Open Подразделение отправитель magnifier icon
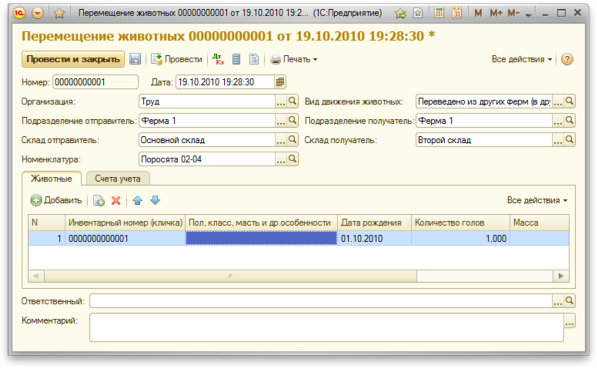Viewport: 597px width, 368px height. 292,121
